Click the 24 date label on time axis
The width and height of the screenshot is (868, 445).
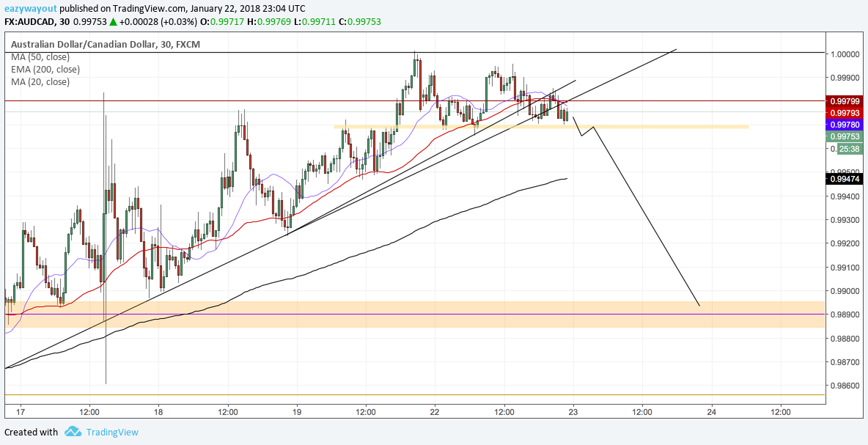pyautogui.click(x=711, y=412)
